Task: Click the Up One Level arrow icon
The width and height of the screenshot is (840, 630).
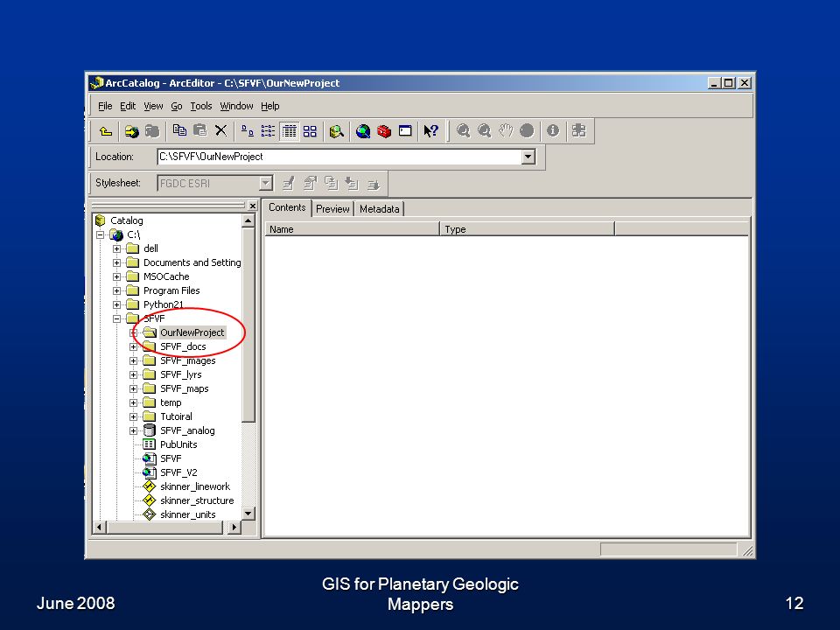Action: pyautogui.click(x=106, y=130)
